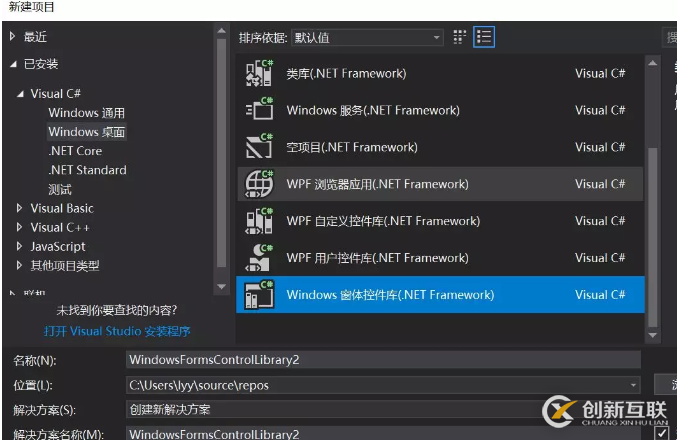Click the 空项目 template icon
Viewport: 677px width, 440px height.
point(259,147)
